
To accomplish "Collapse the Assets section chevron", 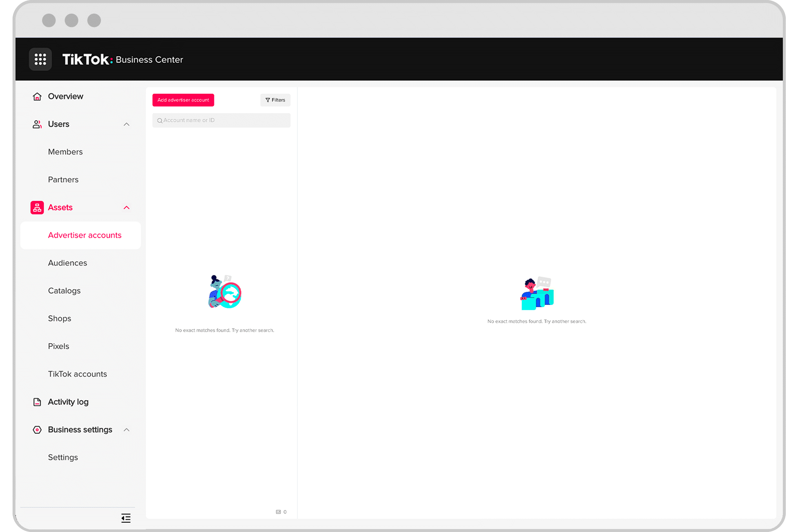I will click(x=126, y=208).
